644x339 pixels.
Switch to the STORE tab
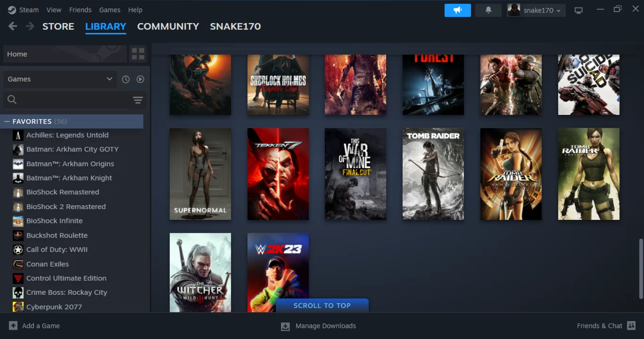click(58, 26)
